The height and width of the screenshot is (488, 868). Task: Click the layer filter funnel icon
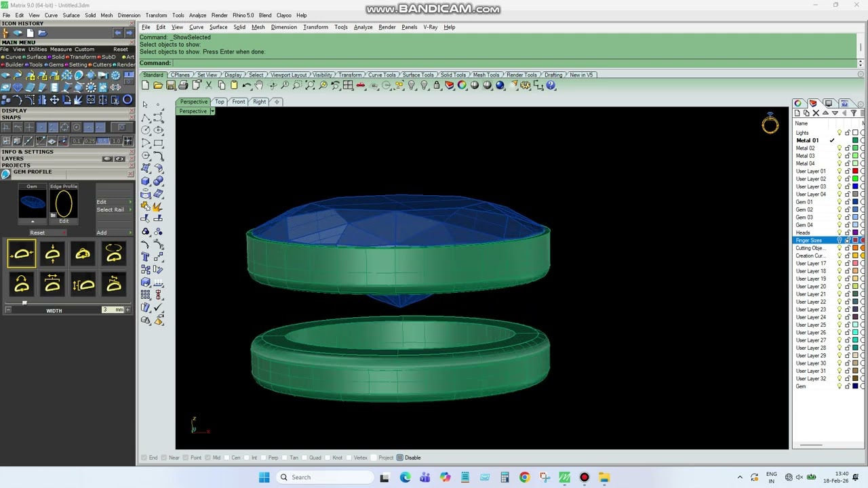pos(854,113)
